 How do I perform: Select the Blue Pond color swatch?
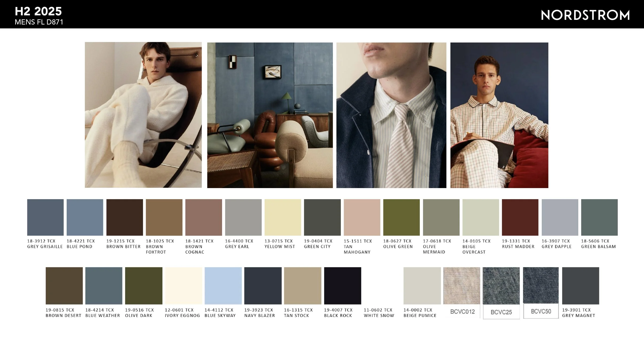[85, 217]
